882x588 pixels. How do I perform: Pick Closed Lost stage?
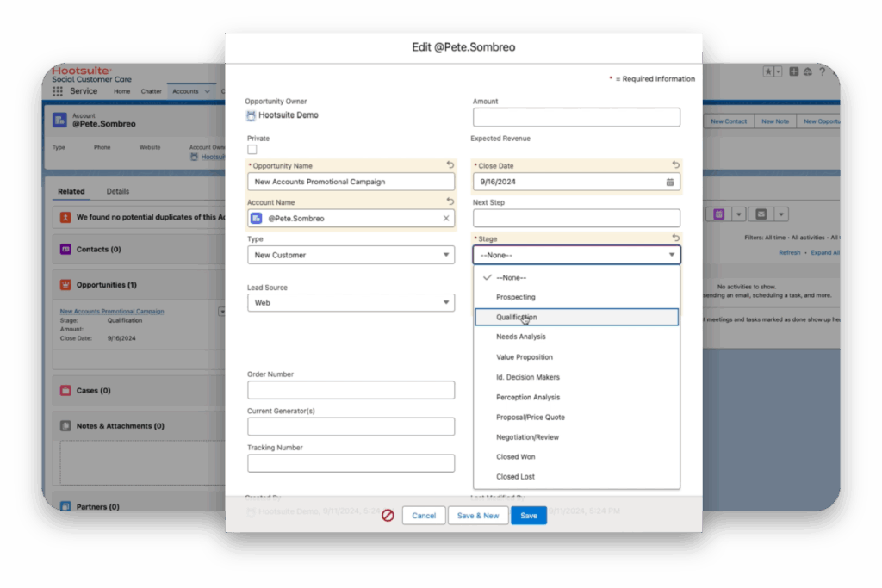coord(576,476)
